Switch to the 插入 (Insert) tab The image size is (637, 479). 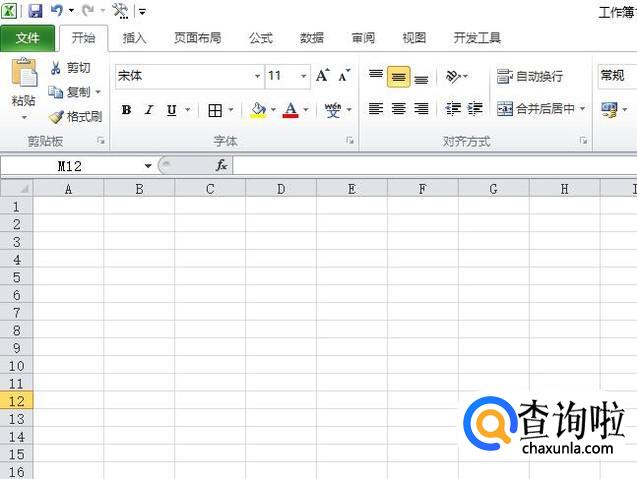tap(134, 38)
